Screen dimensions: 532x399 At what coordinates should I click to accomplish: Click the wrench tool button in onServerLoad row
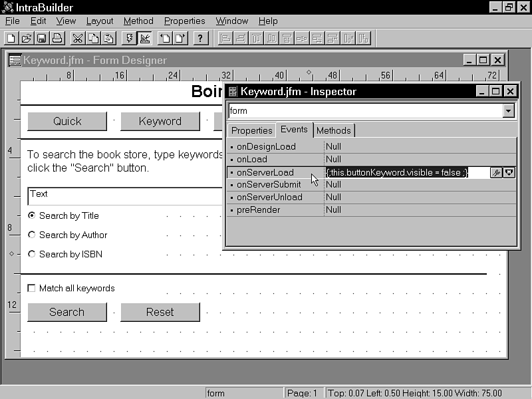click(x=495, y=172)
